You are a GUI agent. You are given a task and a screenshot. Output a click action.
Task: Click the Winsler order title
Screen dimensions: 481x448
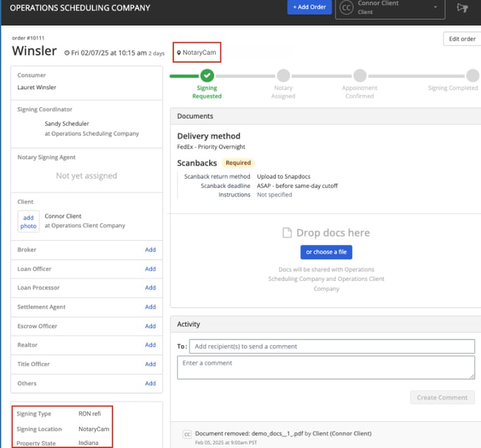click(x=35, y=51)
